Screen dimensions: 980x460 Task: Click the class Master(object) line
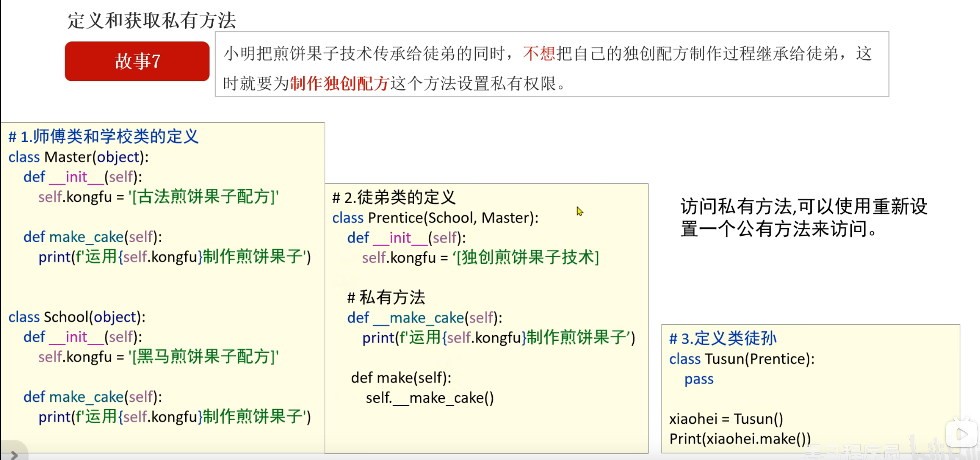coord(79,157)
